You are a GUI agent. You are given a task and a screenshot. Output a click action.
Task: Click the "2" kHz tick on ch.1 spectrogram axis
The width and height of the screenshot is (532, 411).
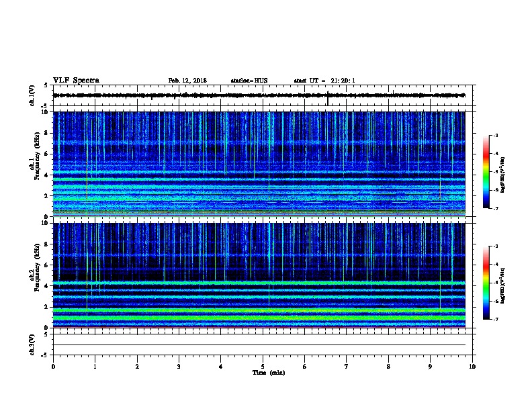click(46, 196)
